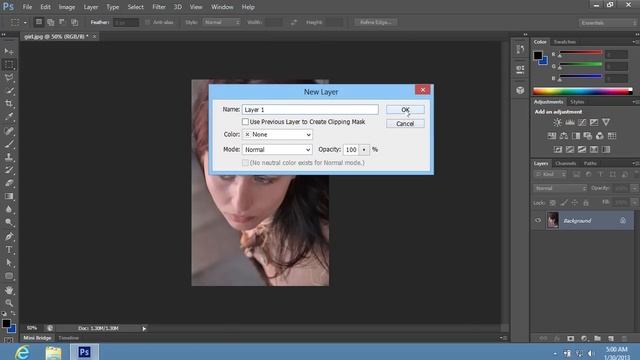Open the 3D panel cube icon
640x360 pixels.
tap(520, 90)
